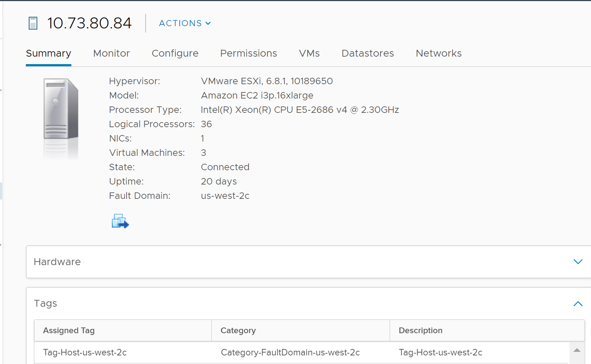This screenshot has height=364, width=591.
Task: Collapse the Tags panel chevron
Action: (578, 304)
